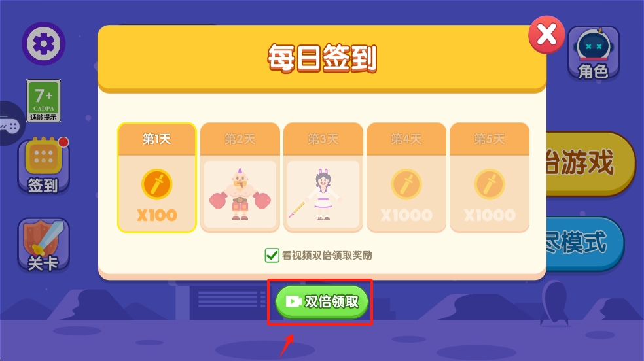Click the 第1天 orange header tab
The image size is (644, 361).
[x=157, y=139]
